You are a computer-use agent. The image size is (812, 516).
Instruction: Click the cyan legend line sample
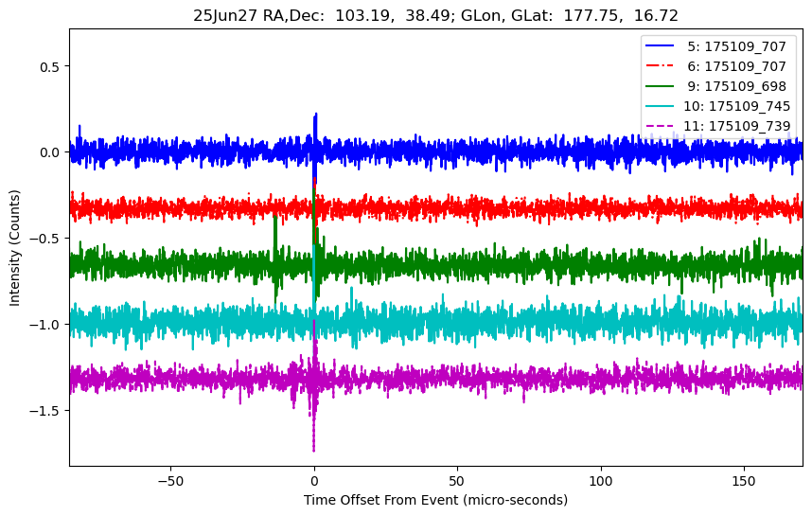(x=662, y=106)
